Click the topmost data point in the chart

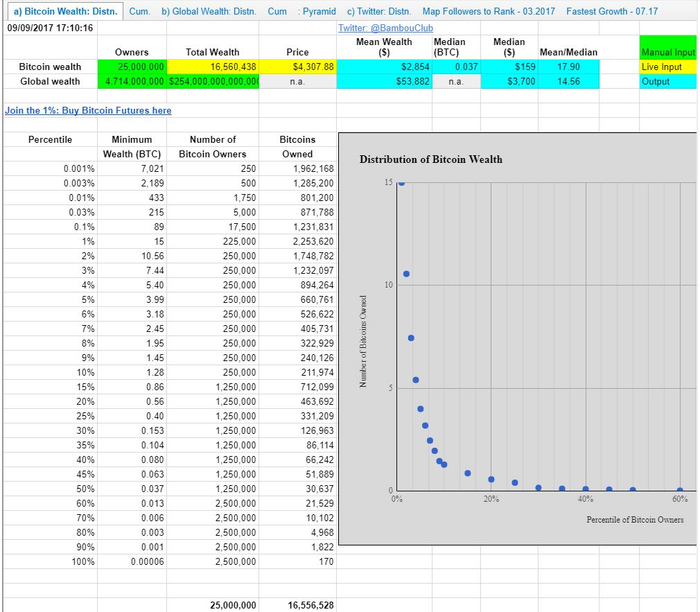[x=402, y=183]
